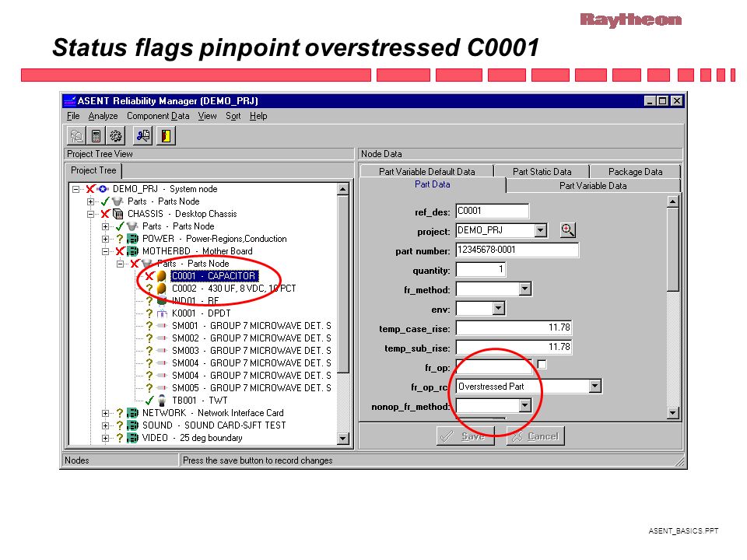Open the File menu

tap(73, 116)
